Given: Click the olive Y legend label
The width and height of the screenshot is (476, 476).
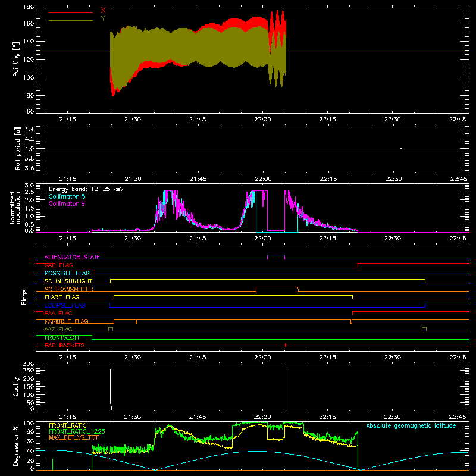Looking at the screenshot, I should [103, 18].
